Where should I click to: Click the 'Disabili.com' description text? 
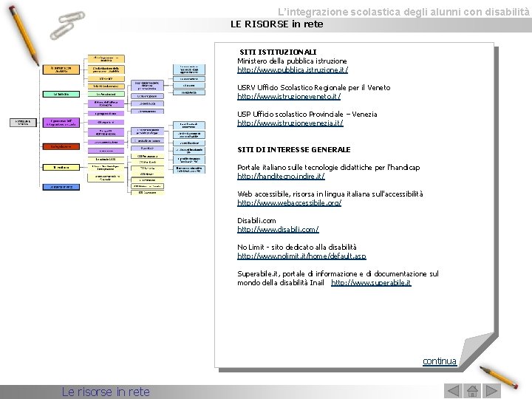(x=256, y=220)
